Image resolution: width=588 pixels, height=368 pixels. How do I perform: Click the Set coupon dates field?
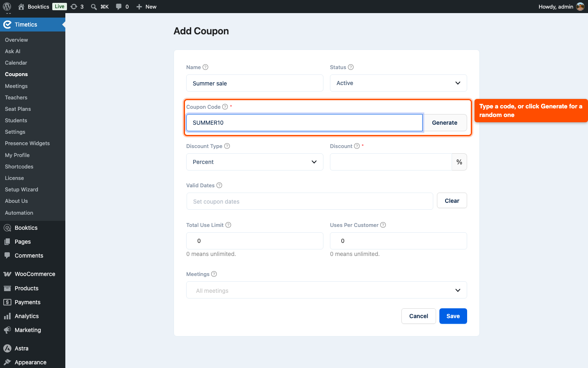(x=310, y=201)
